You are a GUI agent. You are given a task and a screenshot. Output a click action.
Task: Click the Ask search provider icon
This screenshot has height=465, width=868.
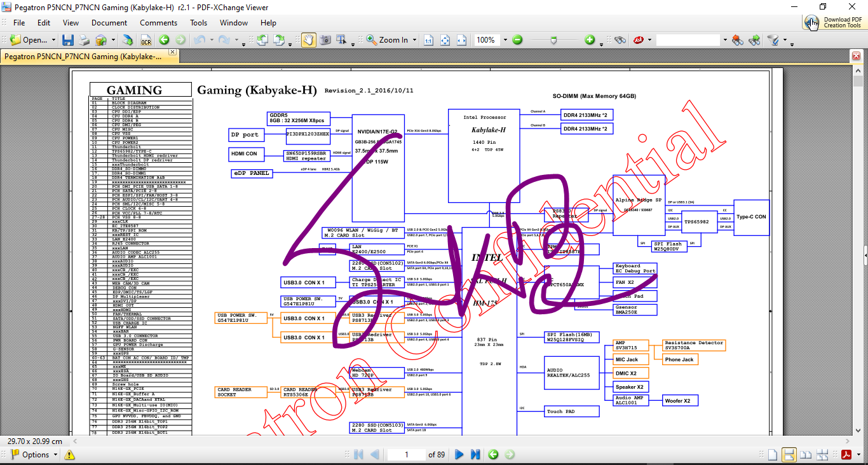click(638, 39)
